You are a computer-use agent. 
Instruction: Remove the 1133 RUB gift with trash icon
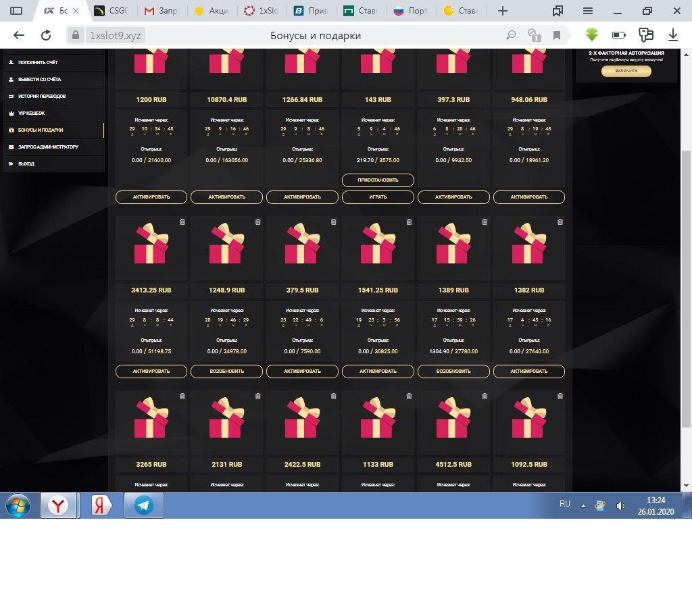(x=409, y=396)
